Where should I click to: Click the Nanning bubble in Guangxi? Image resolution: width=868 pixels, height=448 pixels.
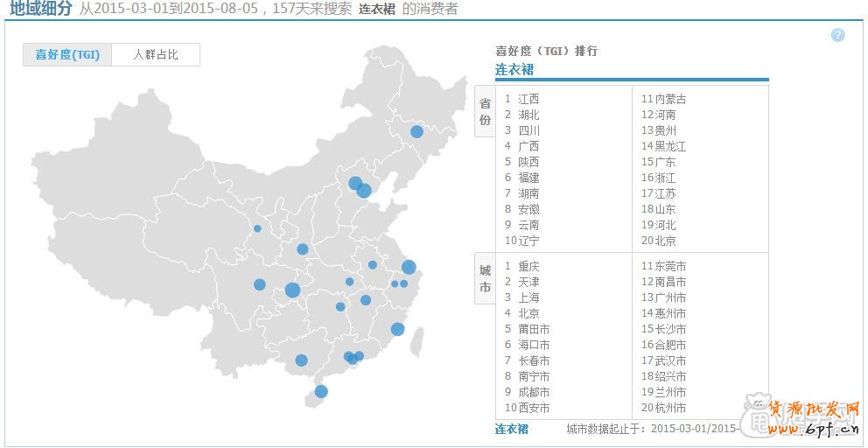(301, 360)
